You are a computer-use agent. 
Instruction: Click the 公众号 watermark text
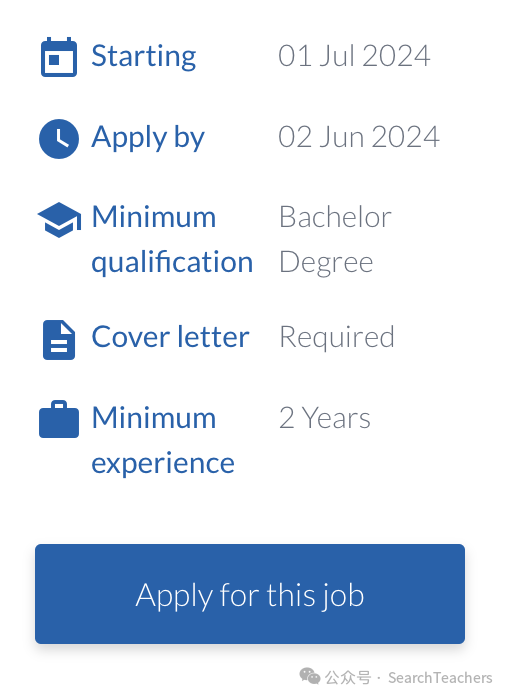point(348,678)
